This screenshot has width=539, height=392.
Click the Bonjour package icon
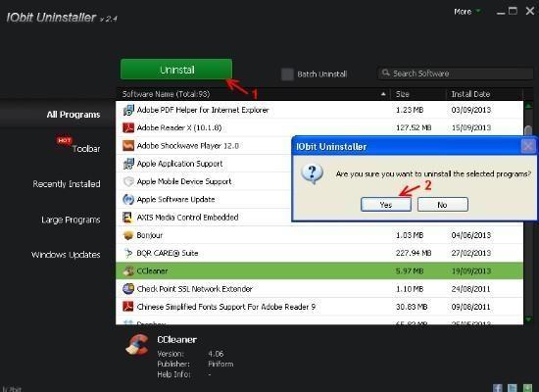pos(128,235)
